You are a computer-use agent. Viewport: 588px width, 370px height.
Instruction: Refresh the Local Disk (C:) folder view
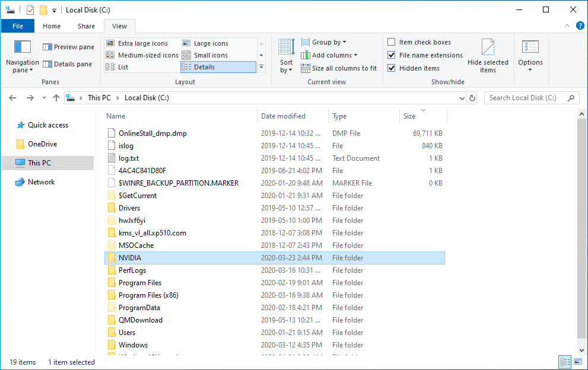(472, 98)
